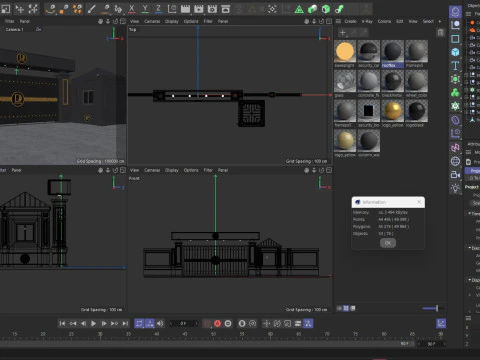Open Corona menu in material manager
The width and height of the screenshot is (480, 360).
pos(384,21)
